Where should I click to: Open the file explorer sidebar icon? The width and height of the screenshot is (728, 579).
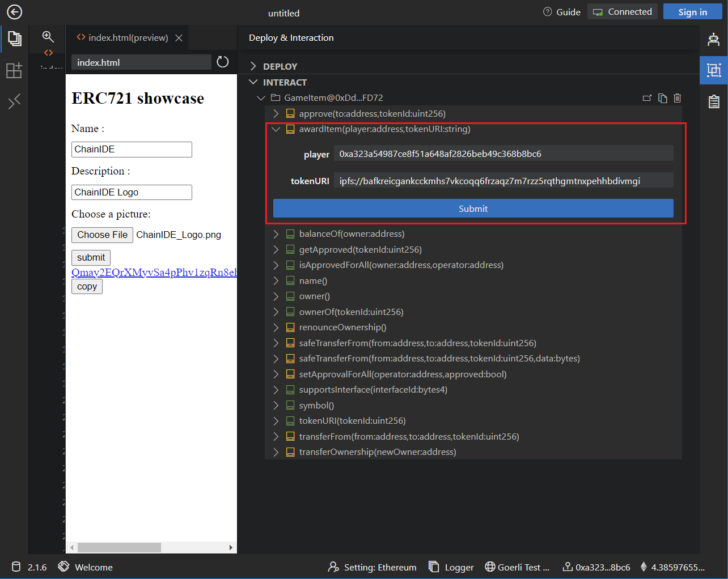[x=14, y=39]
